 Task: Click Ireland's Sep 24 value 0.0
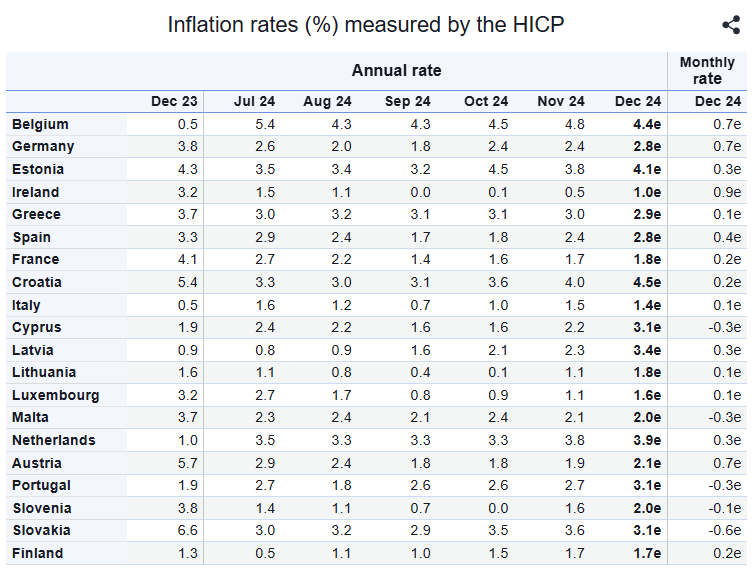pos(420,192)
